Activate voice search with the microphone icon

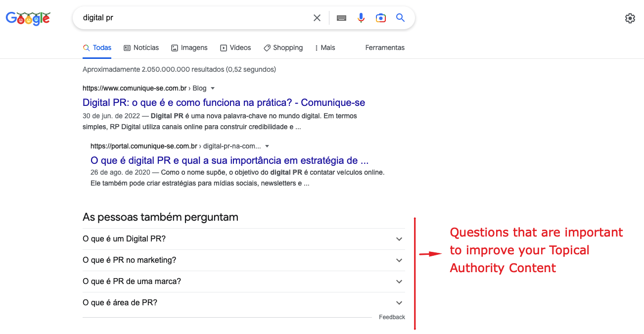click(361, 17)
